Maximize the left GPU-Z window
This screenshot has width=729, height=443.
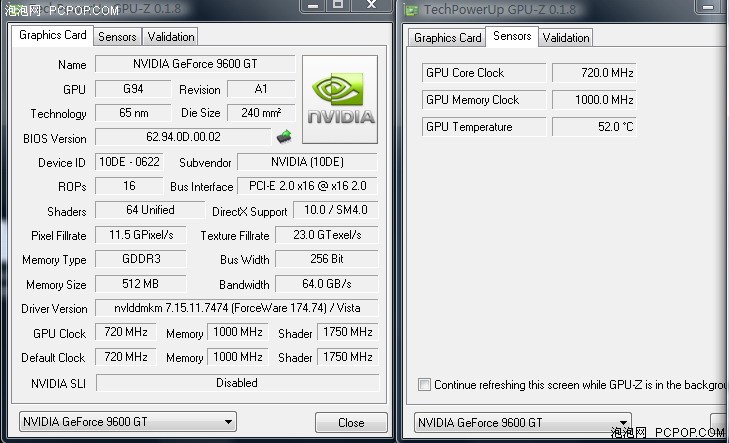(338, 6)
